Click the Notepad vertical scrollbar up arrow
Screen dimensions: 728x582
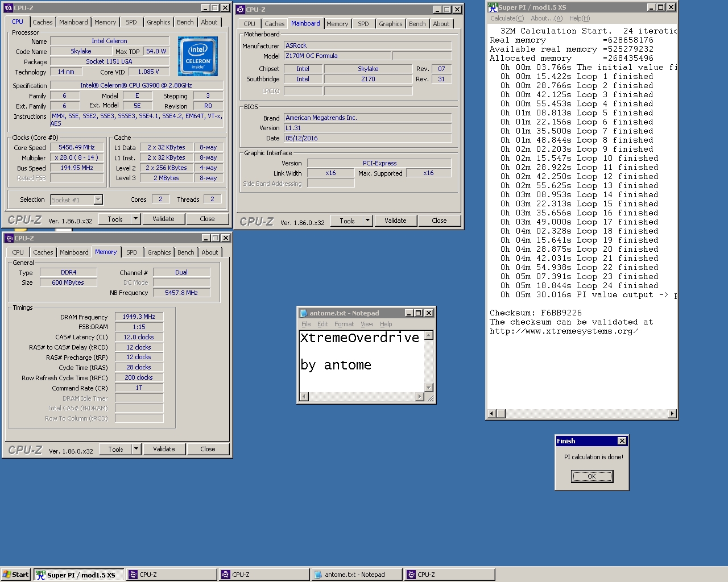[429, 335]
